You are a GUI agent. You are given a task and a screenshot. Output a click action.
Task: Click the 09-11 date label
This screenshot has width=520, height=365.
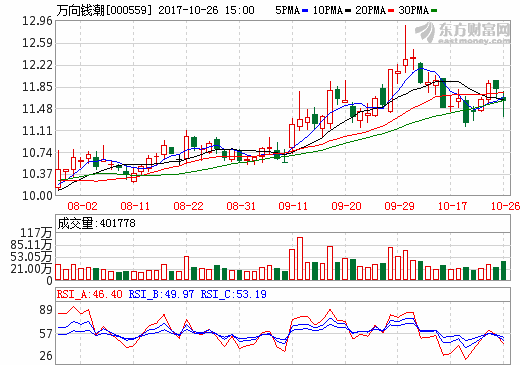tap(293, 206)
